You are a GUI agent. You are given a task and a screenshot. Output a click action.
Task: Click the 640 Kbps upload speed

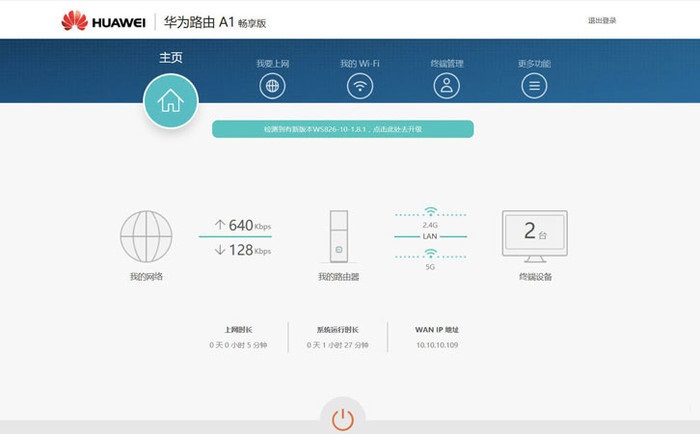[242, 225]
